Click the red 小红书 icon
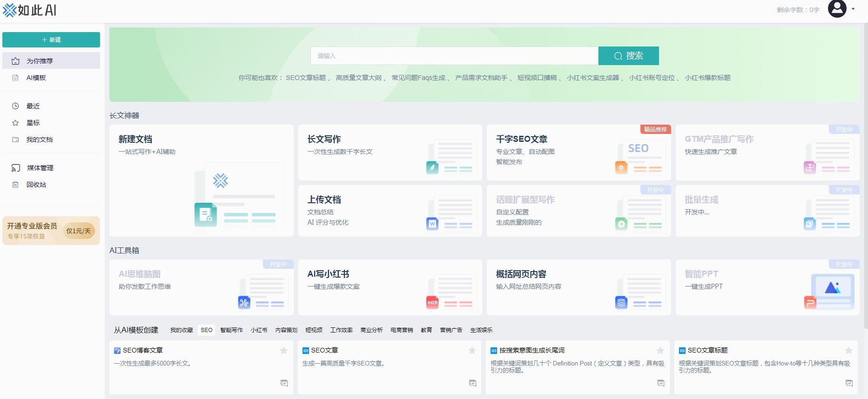868x399 pixels. tap(432, 302)
